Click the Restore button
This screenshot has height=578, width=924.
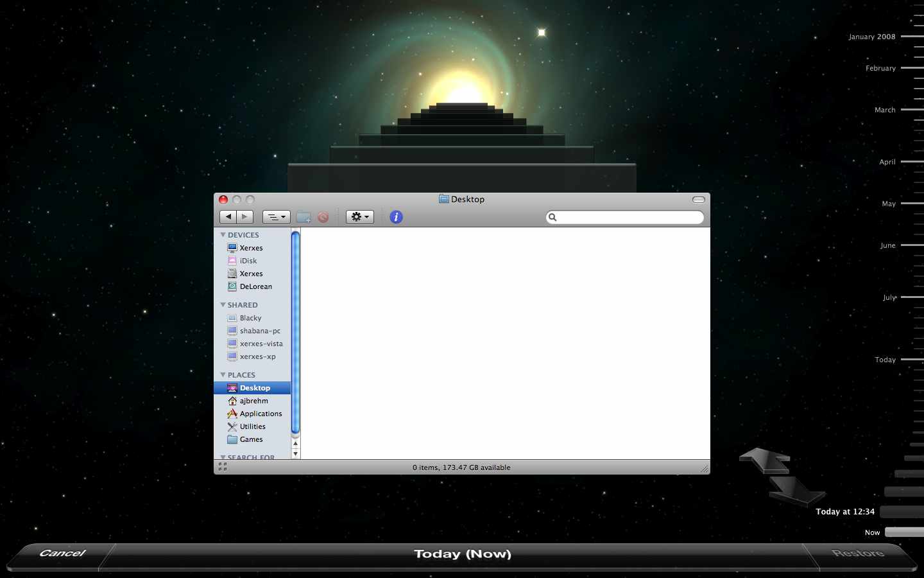(x=858, y=554)
